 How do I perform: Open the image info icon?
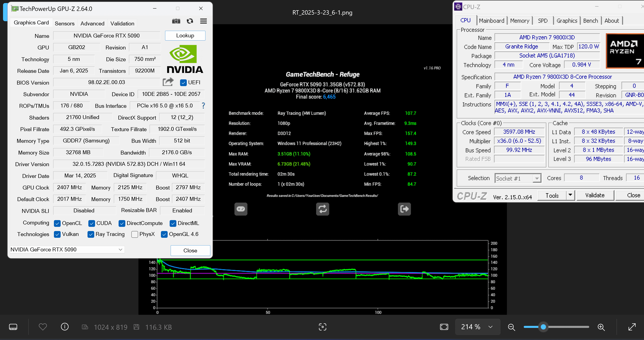(x=65, y=327)
